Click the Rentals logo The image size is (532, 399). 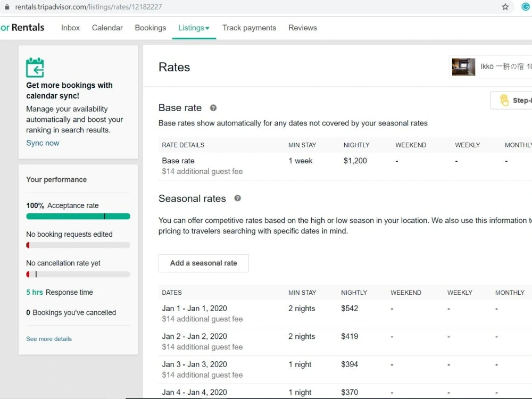(22, 28)
